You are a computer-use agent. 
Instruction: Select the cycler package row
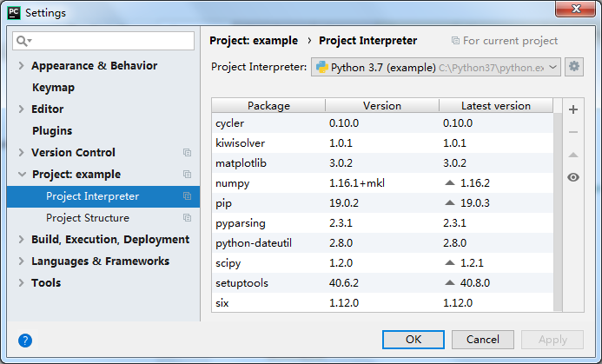[382, 122]
